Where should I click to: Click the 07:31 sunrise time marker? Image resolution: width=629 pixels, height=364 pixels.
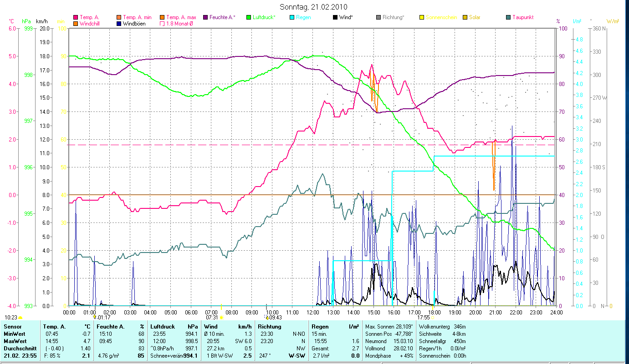pyautogui.click(x=212, y=317)
